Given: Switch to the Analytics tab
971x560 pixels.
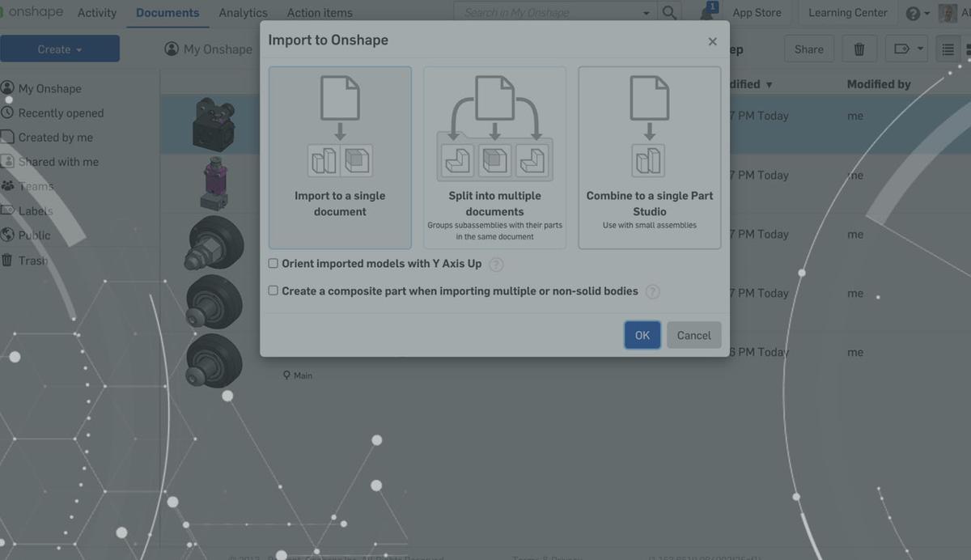Looking at the screenshot, I should click(243, 13).
